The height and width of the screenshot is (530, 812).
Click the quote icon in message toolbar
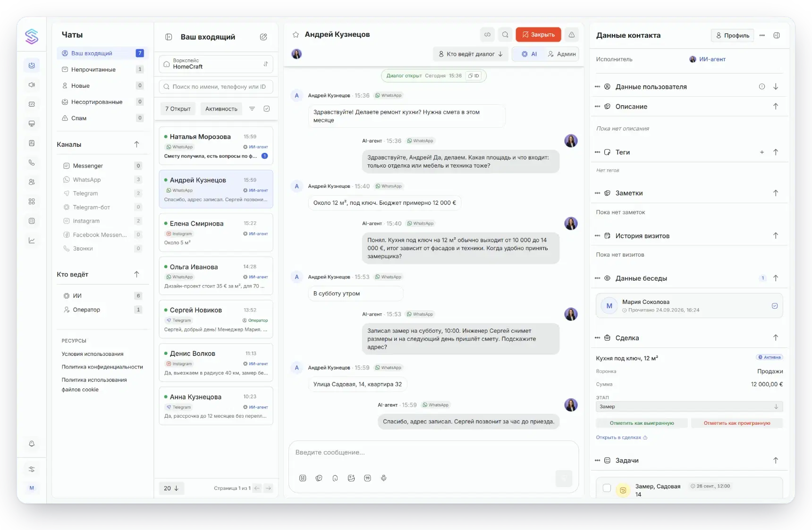click(367, 478)
